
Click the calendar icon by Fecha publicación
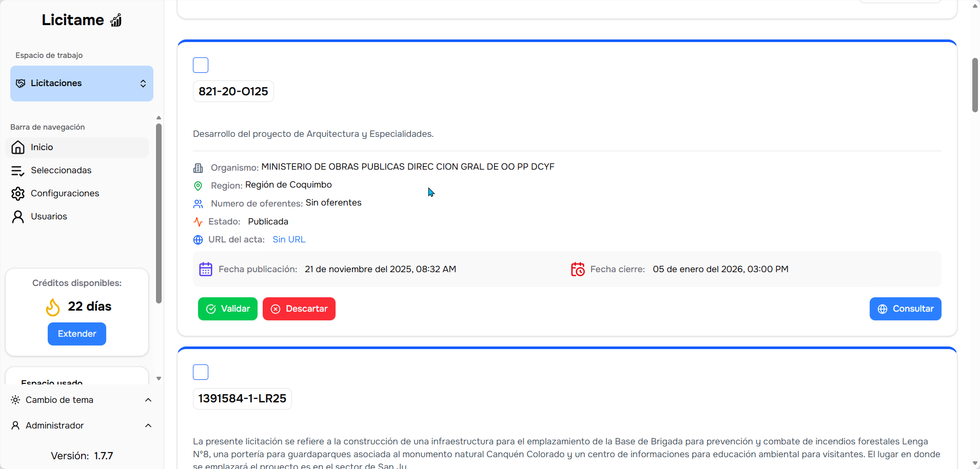(x=206, y=270)
